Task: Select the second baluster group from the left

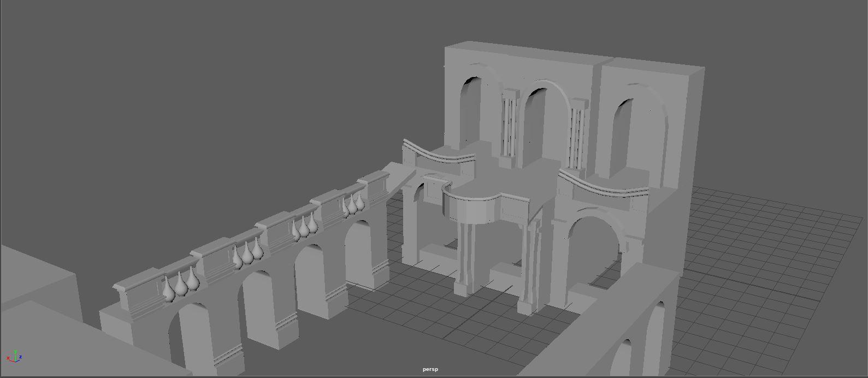Action: point(248,253)
